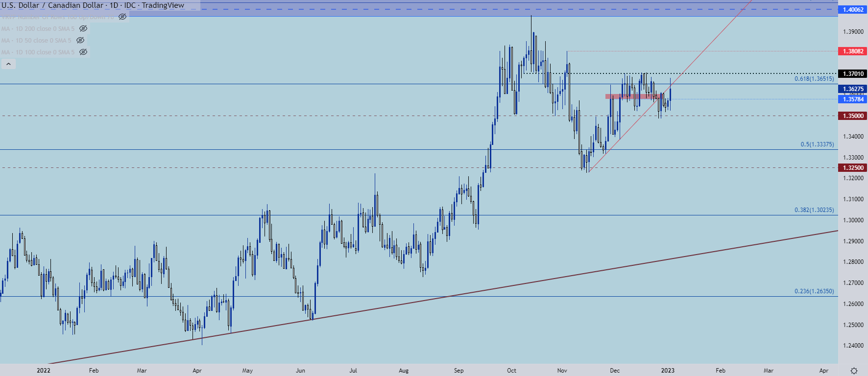Screen dimensions: 868x376
Task: Toggle visibility of MA 1D 200 indicator
Action: (83, 28)
